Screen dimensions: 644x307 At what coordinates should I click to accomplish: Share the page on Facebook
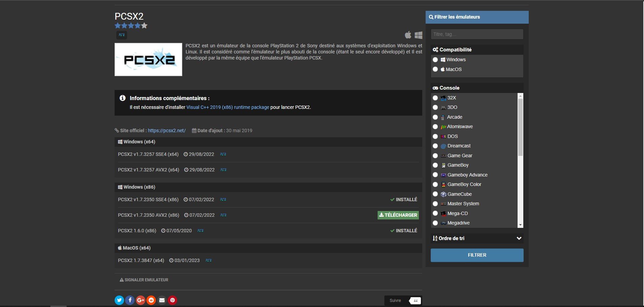coord(130,300)
